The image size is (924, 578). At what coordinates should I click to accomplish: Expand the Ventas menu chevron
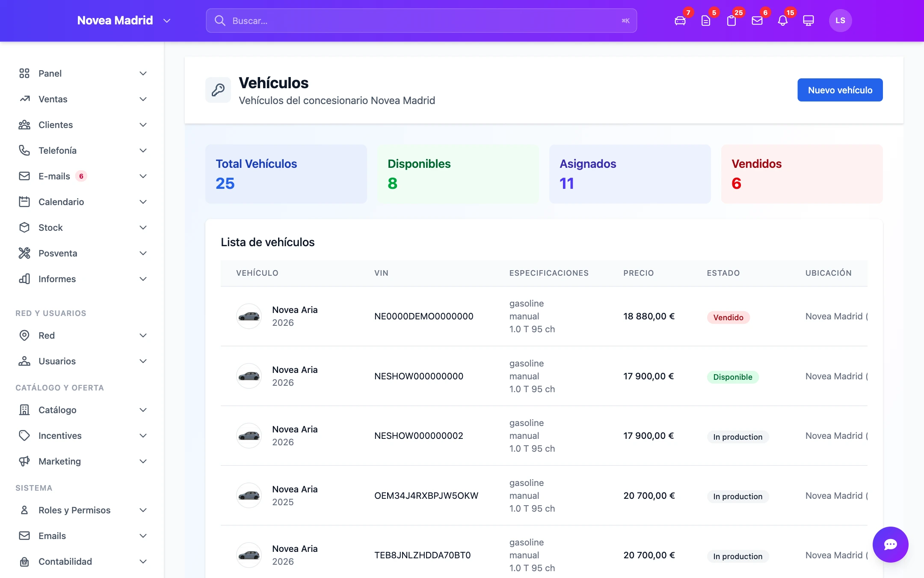143,99
